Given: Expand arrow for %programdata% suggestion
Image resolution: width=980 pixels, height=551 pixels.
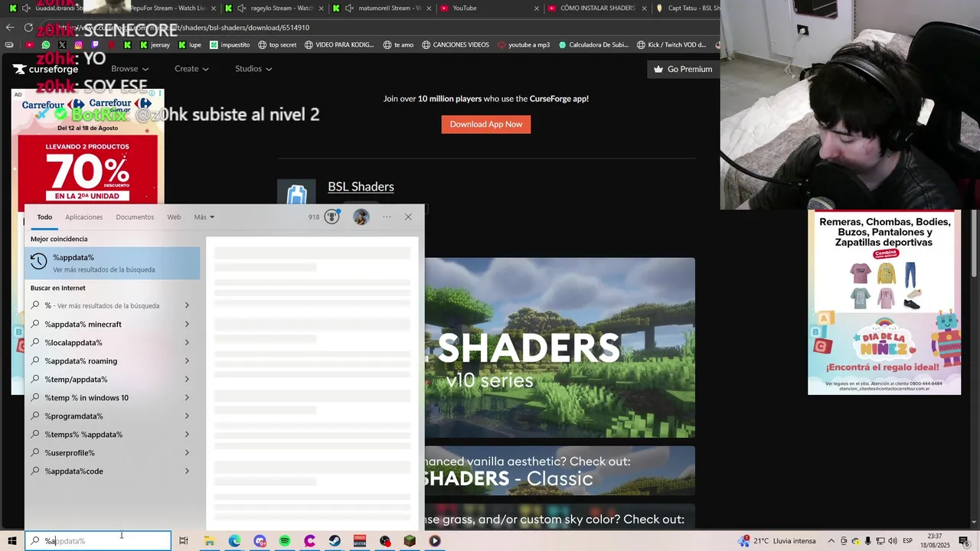Looking at the screenshot, I should 187,416.
